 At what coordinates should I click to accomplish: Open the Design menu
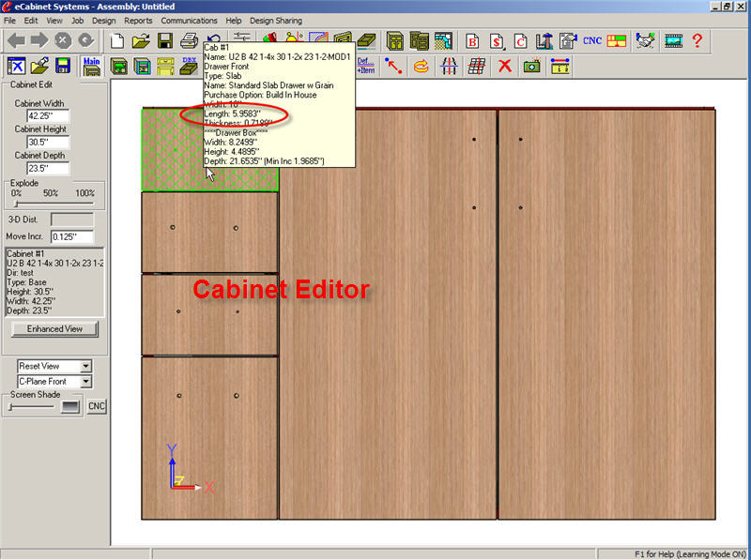pos(103,21)
